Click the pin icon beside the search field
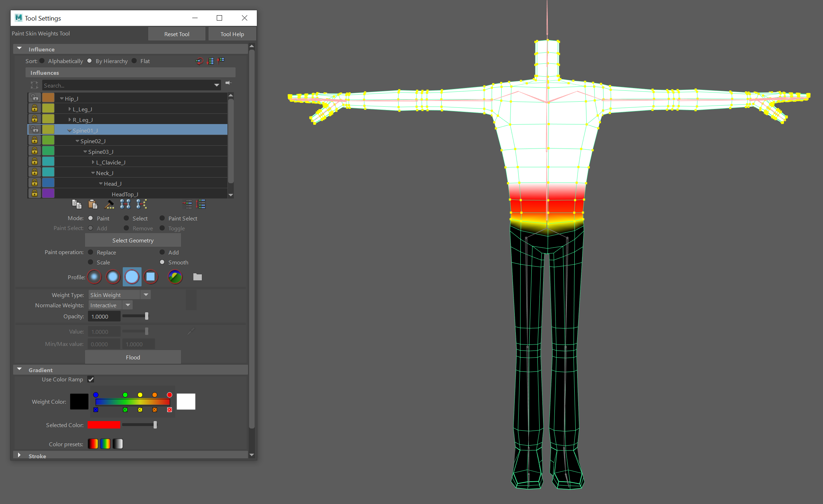This screenshot has width=823, height=504. click(228, 83)
